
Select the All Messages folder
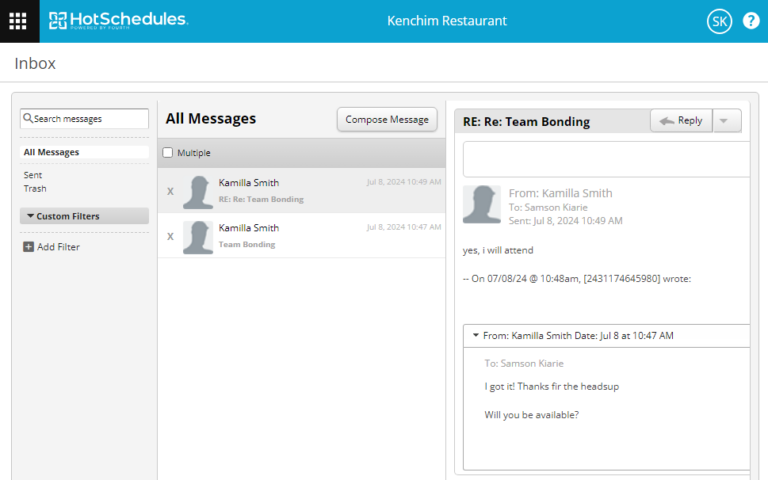point(52,153)
